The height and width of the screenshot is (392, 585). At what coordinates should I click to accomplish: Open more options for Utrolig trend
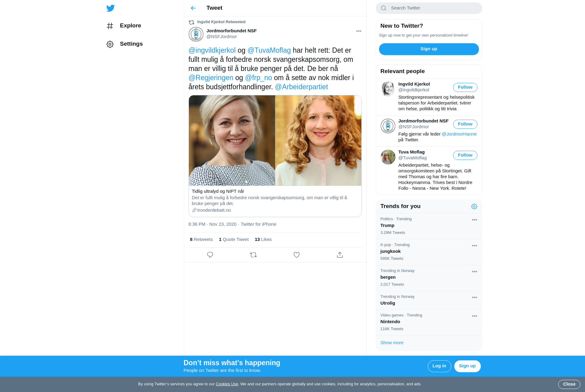474,297
